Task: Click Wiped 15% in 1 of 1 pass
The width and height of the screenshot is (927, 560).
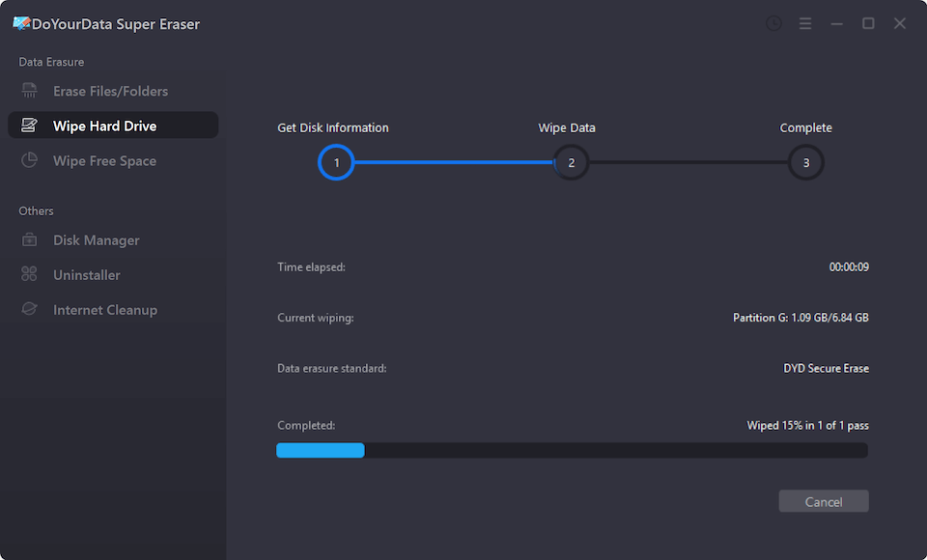Action: click(x=807, y=425)
